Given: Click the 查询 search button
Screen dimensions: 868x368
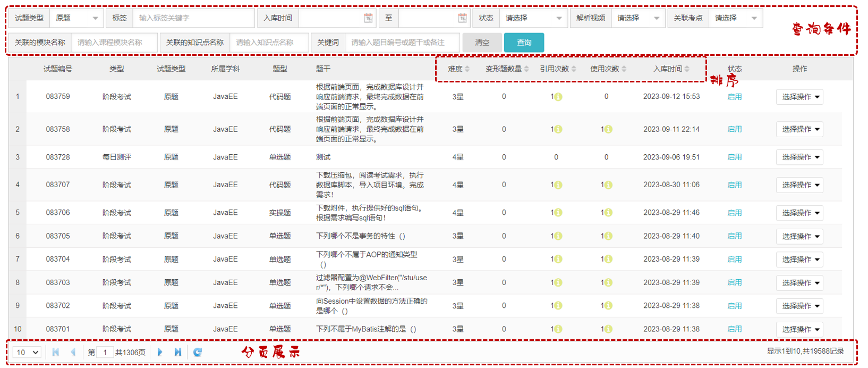Looking at the screenshot, I should (524, 43).
